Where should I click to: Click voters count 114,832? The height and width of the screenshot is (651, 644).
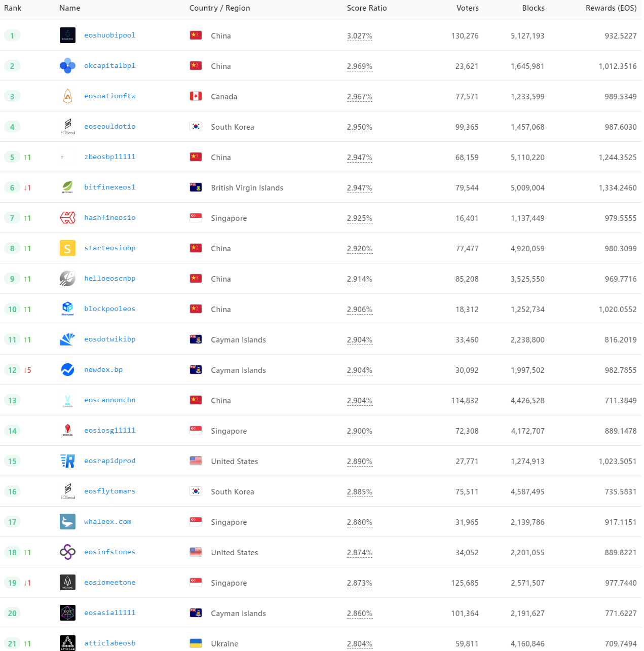[x=465, y=401]
